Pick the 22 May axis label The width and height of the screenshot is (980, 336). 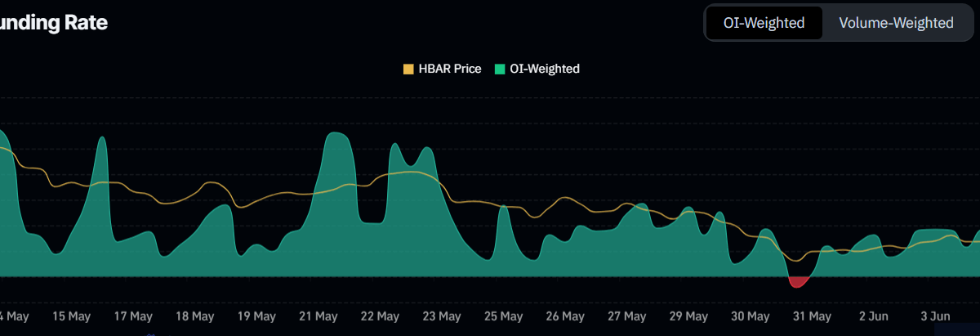coord(380,316)
